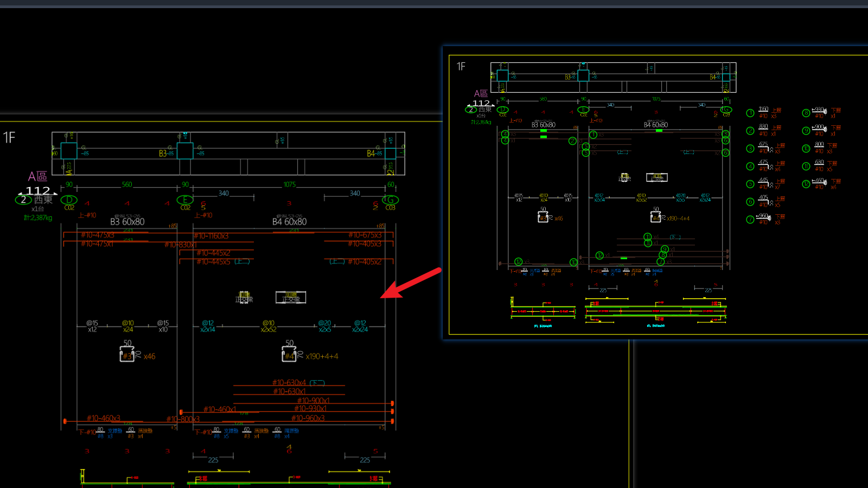The height and width of the screenshot is (488, 868).
Task: Click the 960 length in the rebar legend
Action: (764, 216)
